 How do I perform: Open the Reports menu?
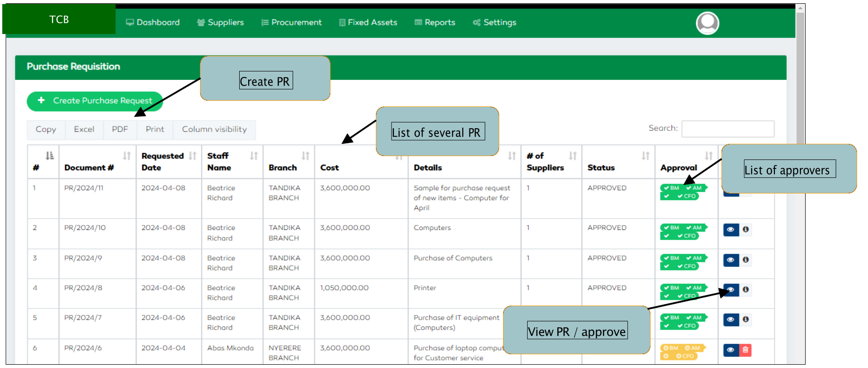(x=435, y=22)
